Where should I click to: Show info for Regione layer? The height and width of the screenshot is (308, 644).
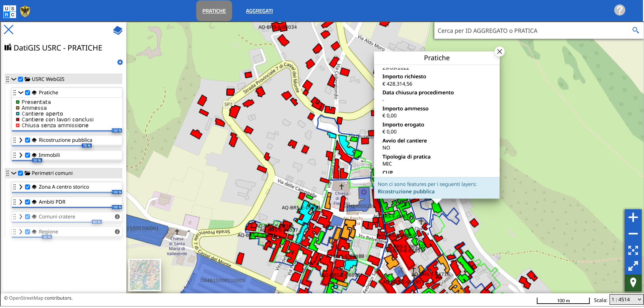pyautogui.click(x=117, y=232)
